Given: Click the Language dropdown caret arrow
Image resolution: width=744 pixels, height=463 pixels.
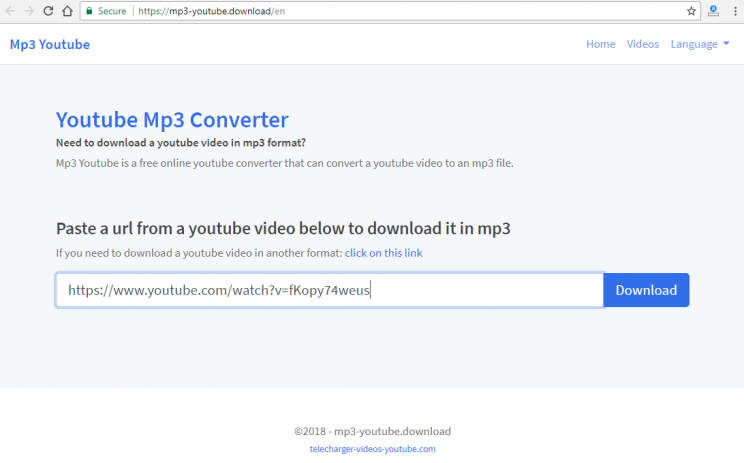Looking at the screenshot, I should click(726, 44).
